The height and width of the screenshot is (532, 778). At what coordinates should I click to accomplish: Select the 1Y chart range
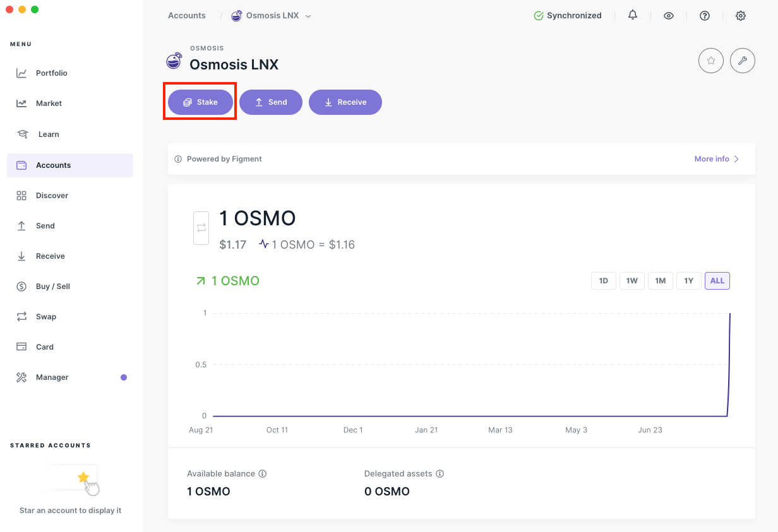point(689,281)
